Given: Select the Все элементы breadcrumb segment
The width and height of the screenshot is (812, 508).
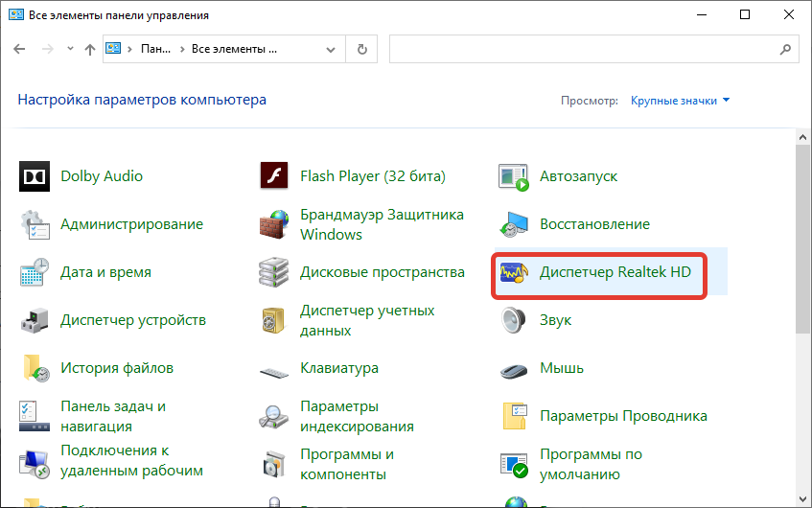Looking at the screenshot, I should [234, 48].
